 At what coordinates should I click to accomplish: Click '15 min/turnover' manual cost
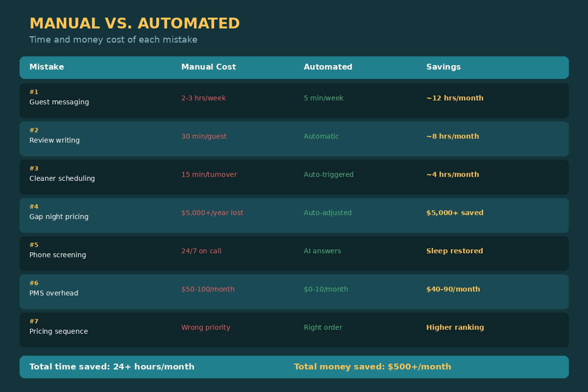(x=209, y=174)
